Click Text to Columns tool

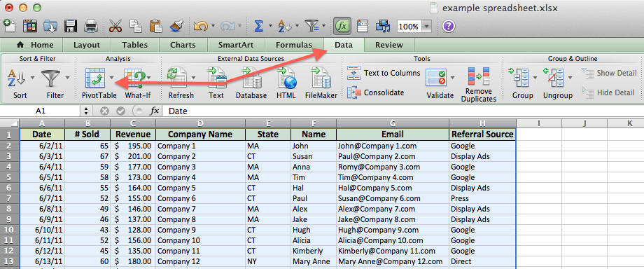point(384,73)
